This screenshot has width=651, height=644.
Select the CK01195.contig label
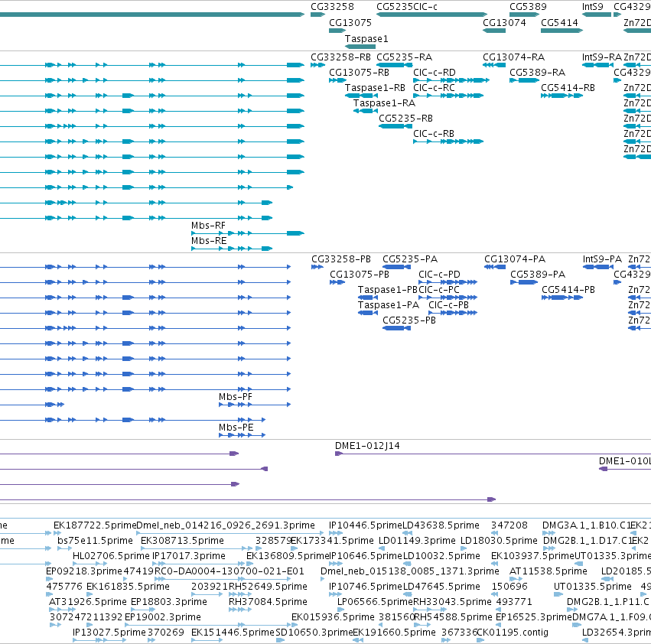[x=513, y=633]
